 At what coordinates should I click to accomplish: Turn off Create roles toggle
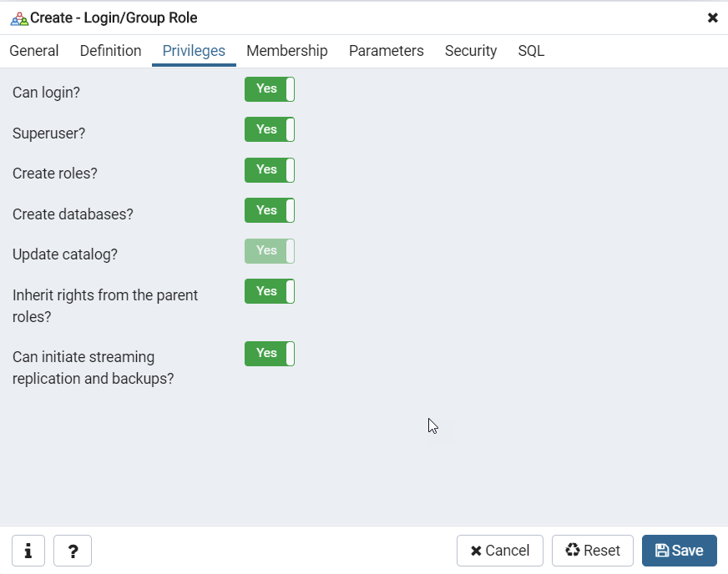point(269,170)
